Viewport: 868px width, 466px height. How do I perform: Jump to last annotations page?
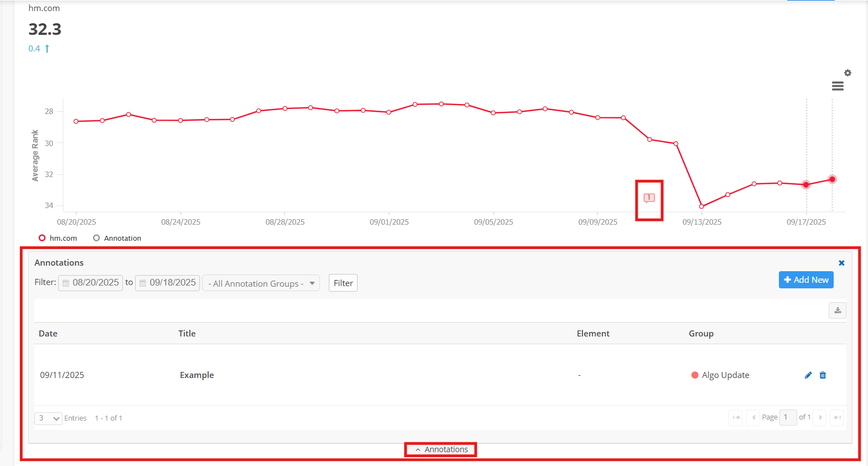click(837, 417)
